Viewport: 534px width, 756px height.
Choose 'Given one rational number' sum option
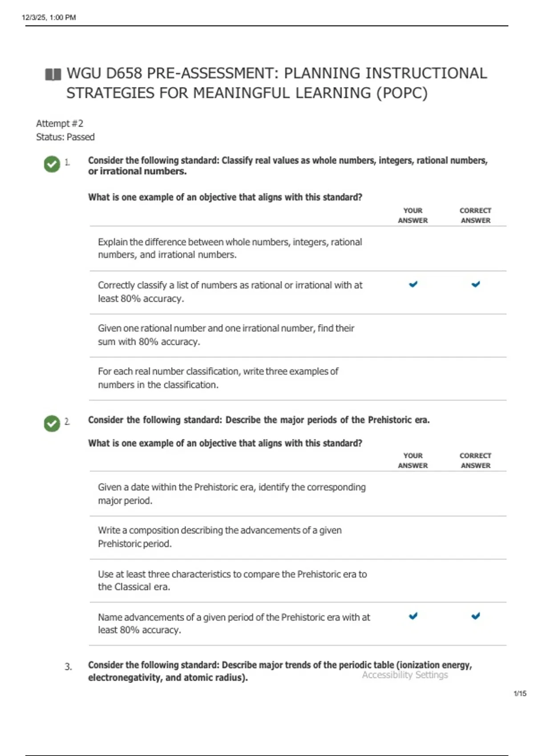point(226,335)
